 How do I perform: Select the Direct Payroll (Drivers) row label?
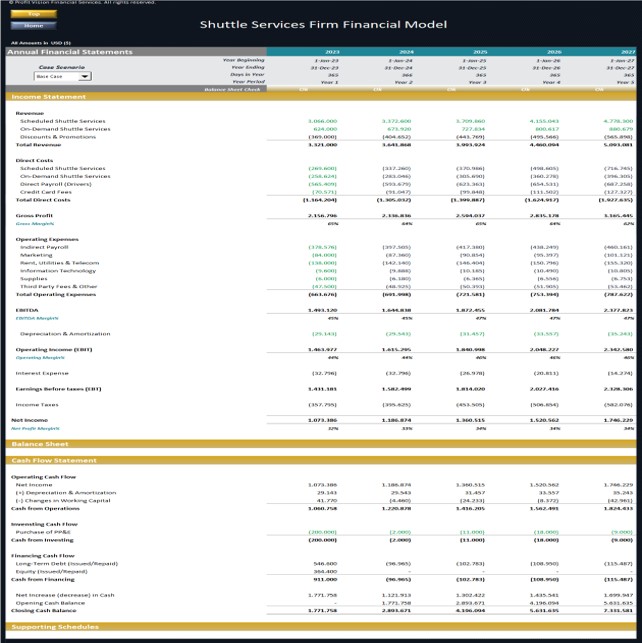click(56, 184)
